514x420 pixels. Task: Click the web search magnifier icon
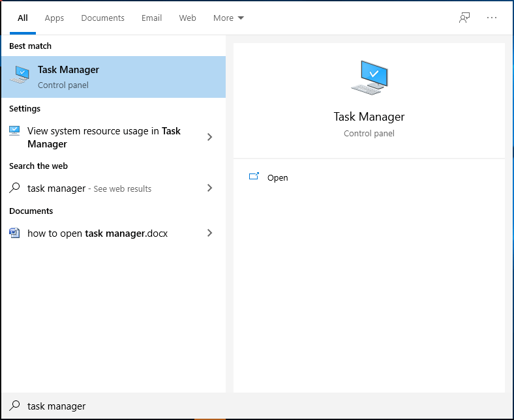tap(14, 188)
